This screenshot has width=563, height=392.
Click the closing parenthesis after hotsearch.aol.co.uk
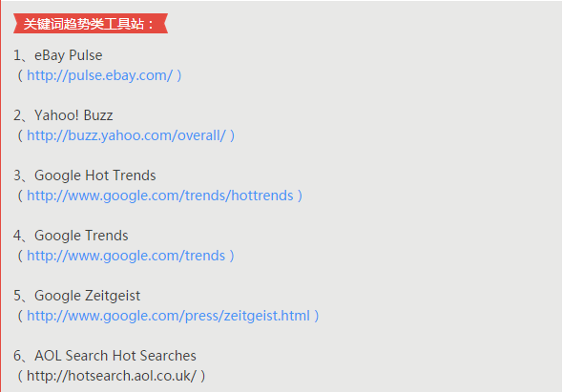point(203,376)
